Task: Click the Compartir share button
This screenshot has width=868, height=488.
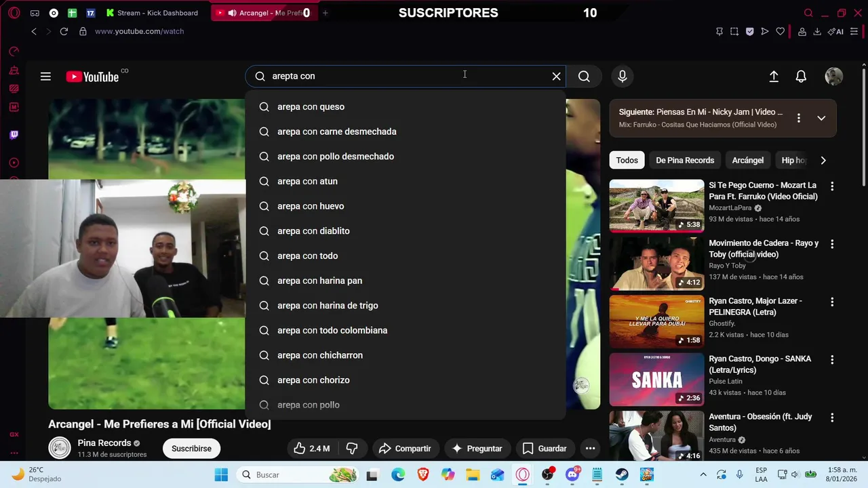Action: [x=405, y=449]
